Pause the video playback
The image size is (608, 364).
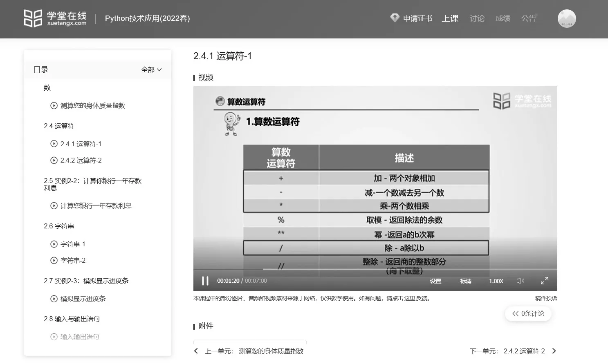(205, 281)
